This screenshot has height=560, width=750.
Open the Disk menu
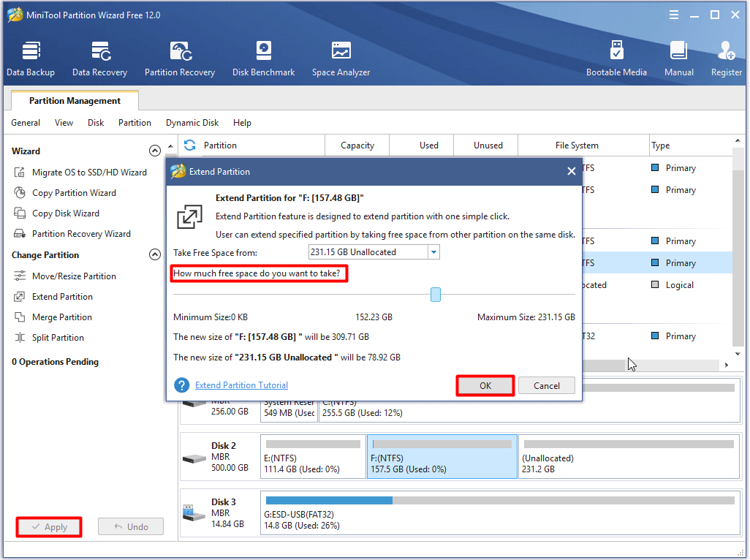click(x=96, y=123)
